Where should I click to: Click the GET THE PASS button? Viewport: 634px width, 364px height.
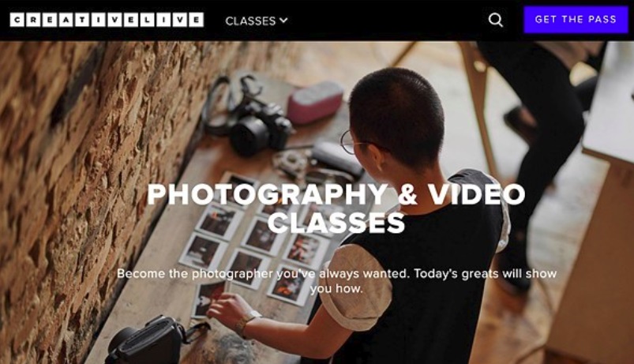(x=576, y=20)
